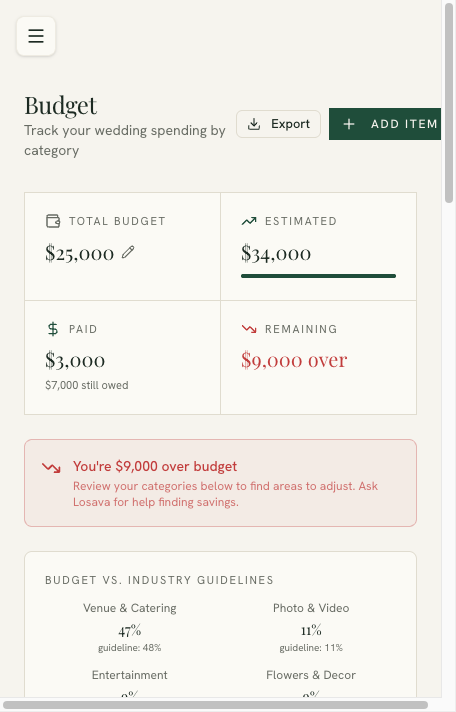
Task: Click the wallet icon beside Total Budget
Action: pyautogui.click(x=53, y=221)
